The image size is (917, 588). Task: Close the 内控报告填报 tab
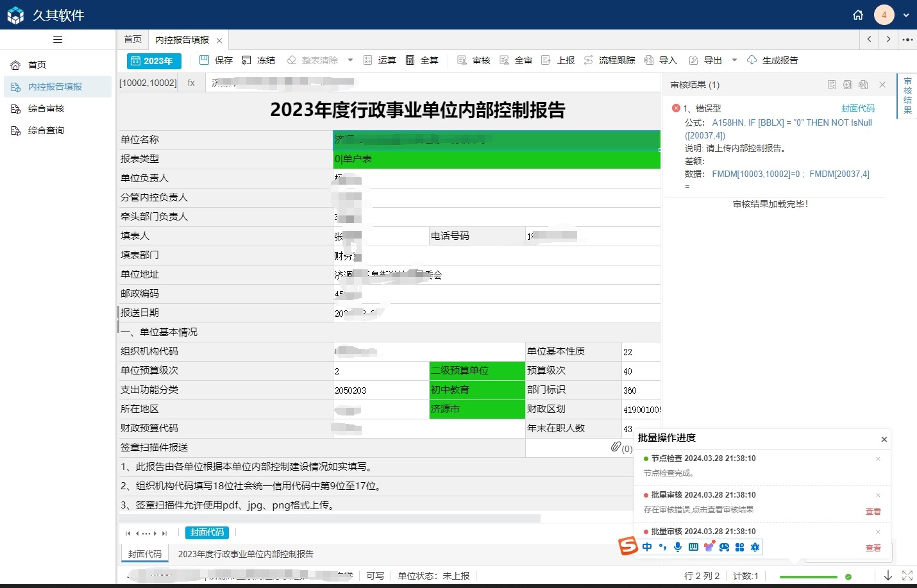pyautogui.click(x=219, y=40)
